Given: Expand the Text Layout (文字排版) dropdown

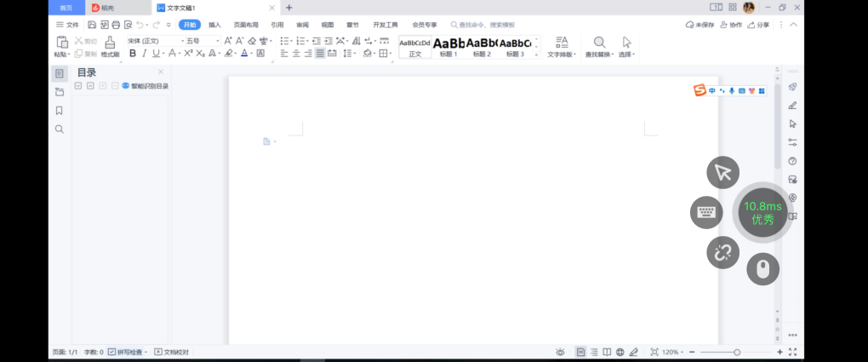Looking at the screenshot, I should tap(561, 46).
